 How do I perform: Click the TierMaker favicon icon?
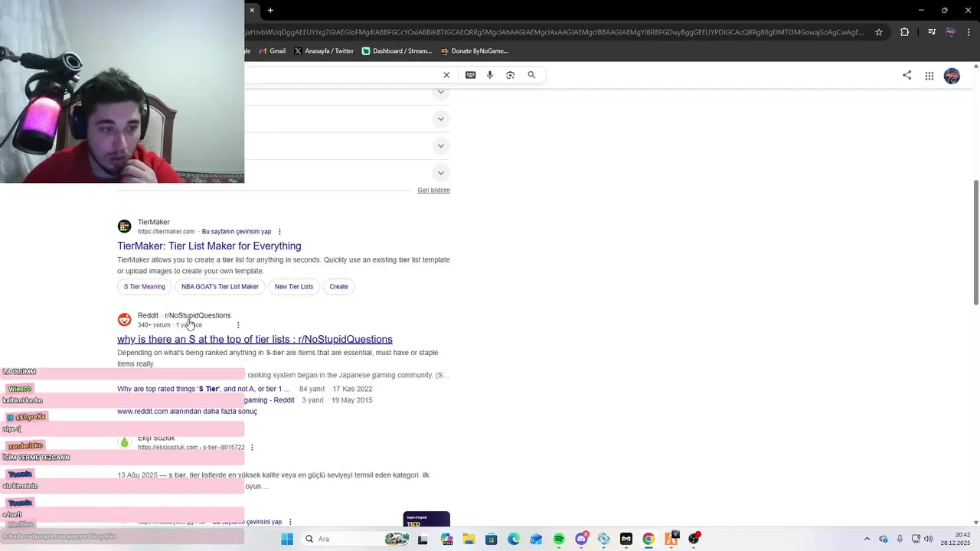[x=124, y=227]
